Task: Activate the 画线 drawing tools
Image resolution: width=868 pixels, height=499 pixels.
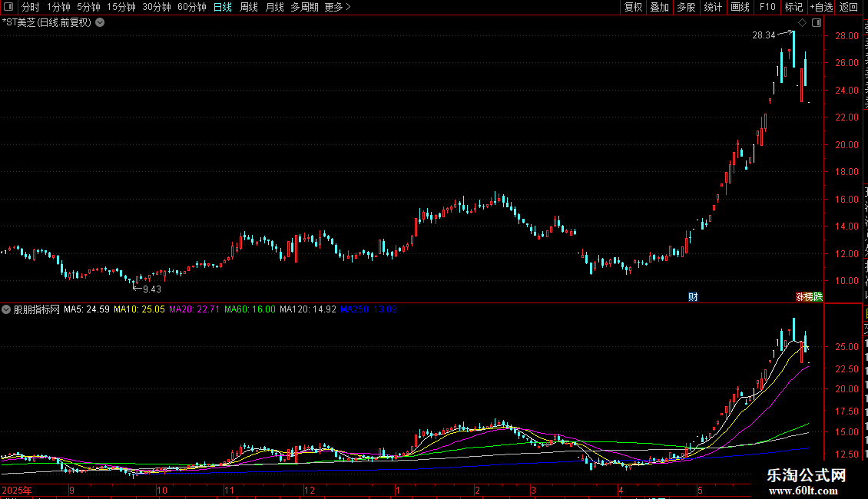Action: click(740, 7)
